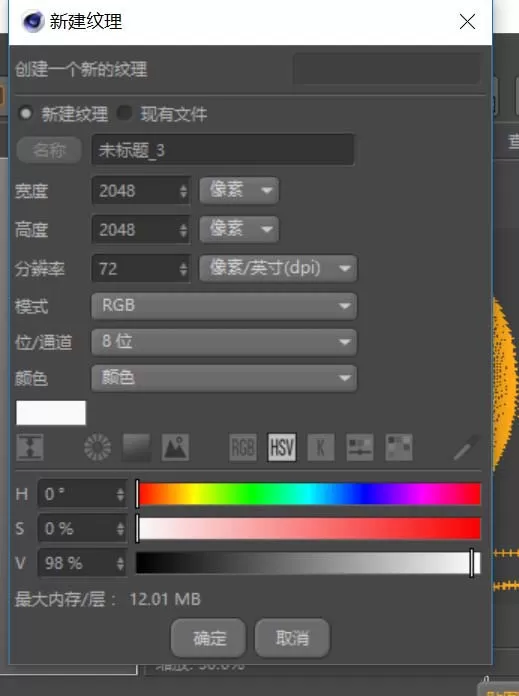
Task: Select the 现有文件 radio button
Action: [124, 113]
